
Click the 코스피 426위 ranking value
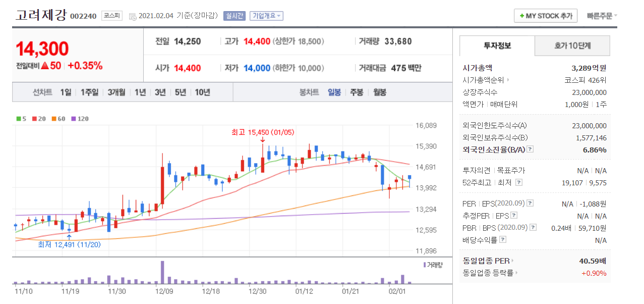pos(586,80)
